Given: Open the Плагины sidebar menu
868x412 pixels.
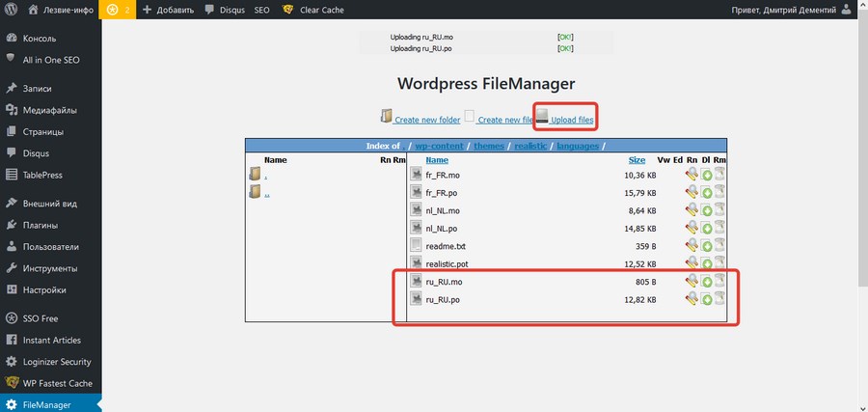Looking at the screenshot, I should [x=41, y=226].
